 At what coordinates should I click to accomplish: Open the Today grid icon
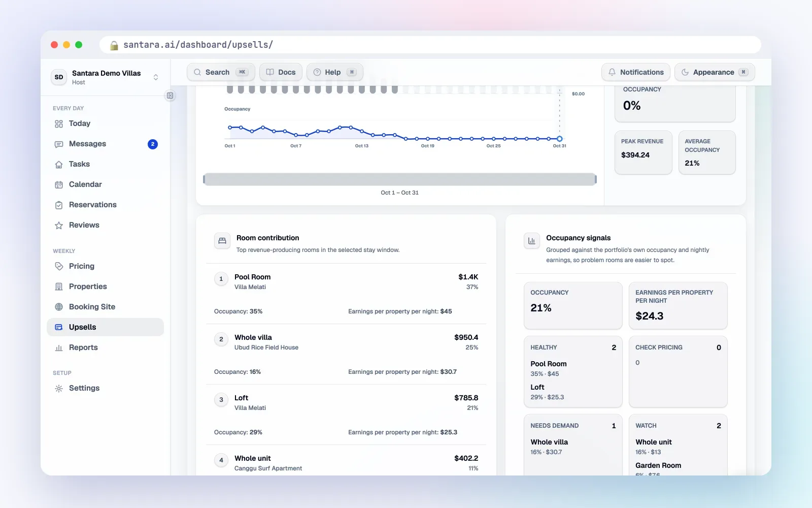point(59,124)
